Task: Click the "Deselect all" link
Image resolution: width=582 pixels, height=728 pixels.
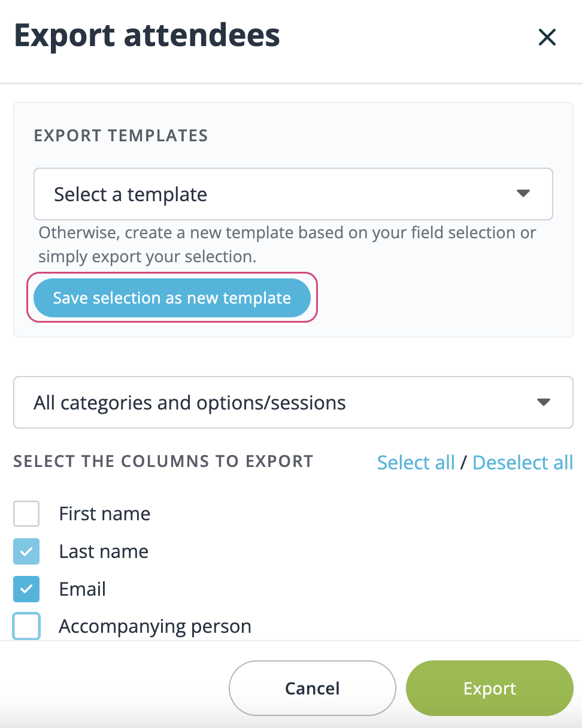Action: (522, 462)
